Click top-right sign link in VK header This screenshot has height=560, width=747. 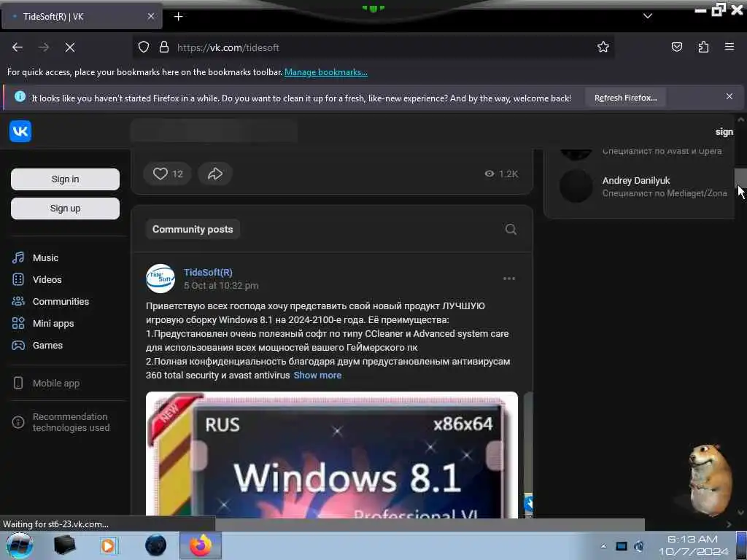[724, 132]
